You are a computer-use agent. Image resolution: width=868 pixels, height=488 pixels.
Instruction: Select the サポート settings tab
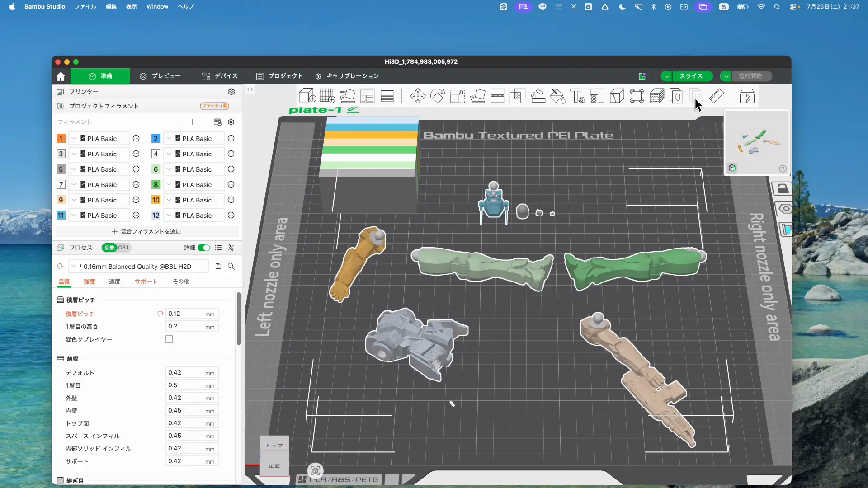146,282
